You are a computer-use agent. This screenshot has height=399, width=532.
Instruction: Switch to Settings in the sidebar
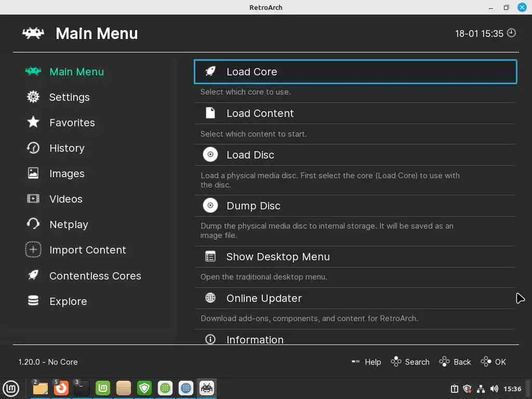pos(70,97)
